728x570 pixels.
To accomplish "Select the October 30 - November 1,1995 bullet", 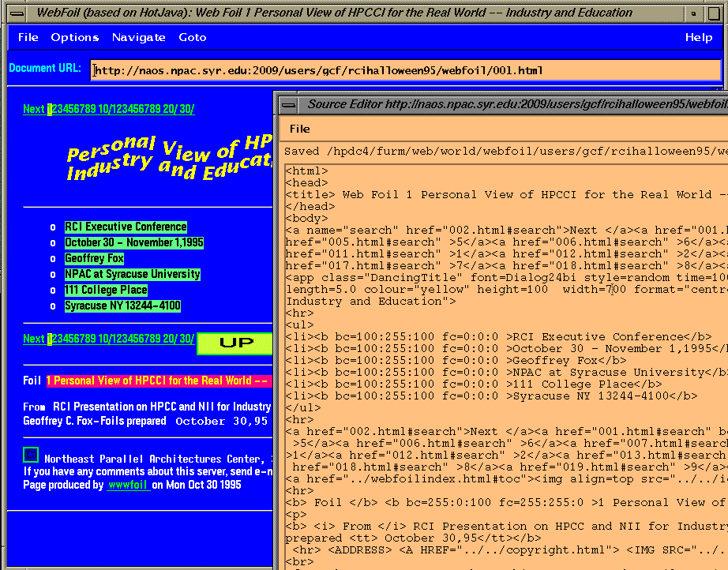I will tap(133, 242).
